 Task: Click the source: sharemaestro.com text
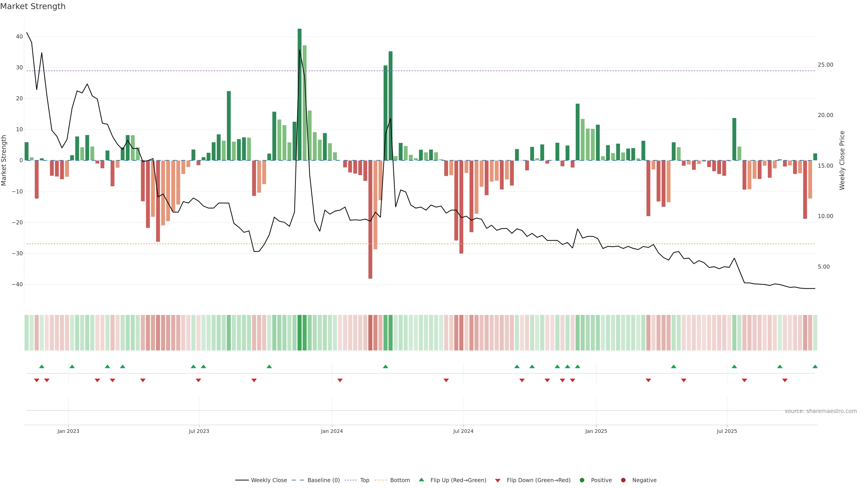click(821, 411)
